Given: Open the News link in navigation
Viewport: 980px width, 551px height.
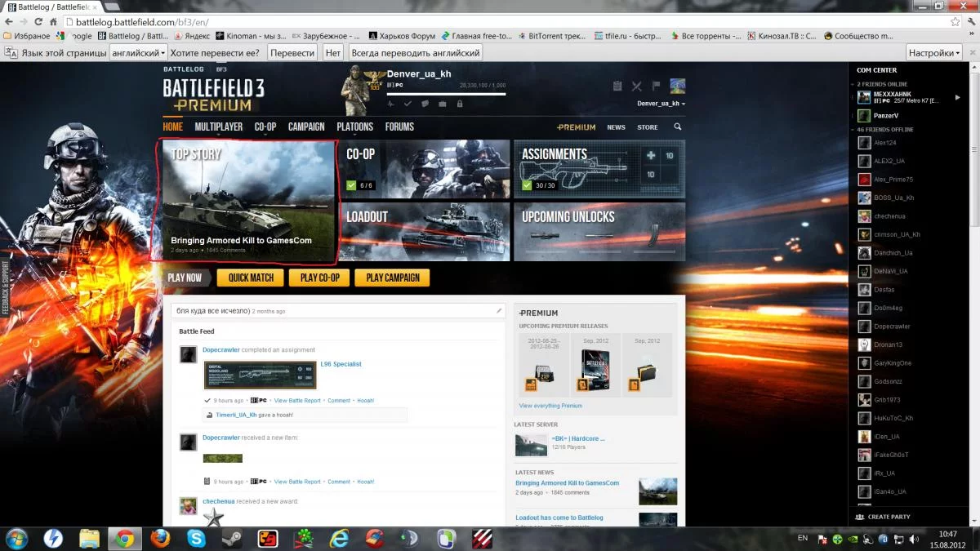Looking at the screenshot, I should pyautogui.click(x=616, y=127).
